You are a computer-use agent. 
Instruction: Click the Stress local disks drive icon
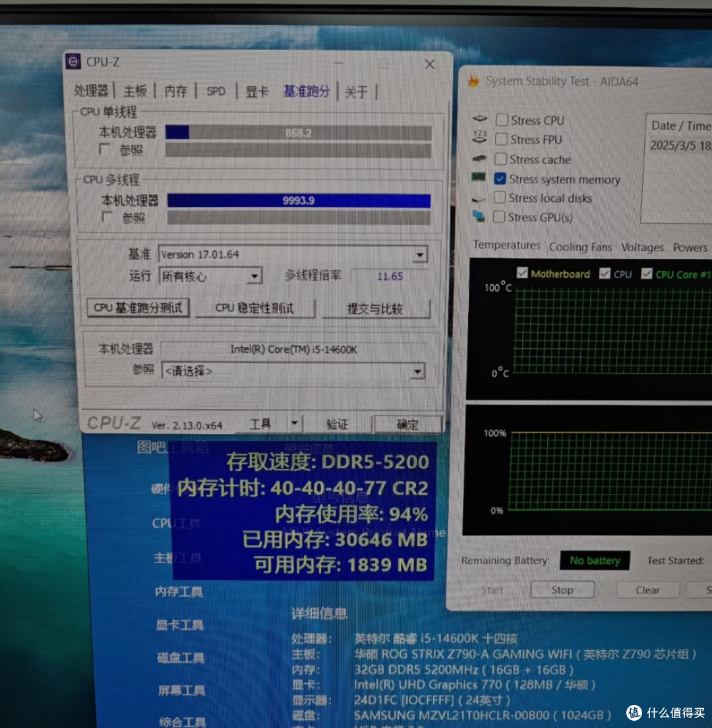tap(478, 199)
